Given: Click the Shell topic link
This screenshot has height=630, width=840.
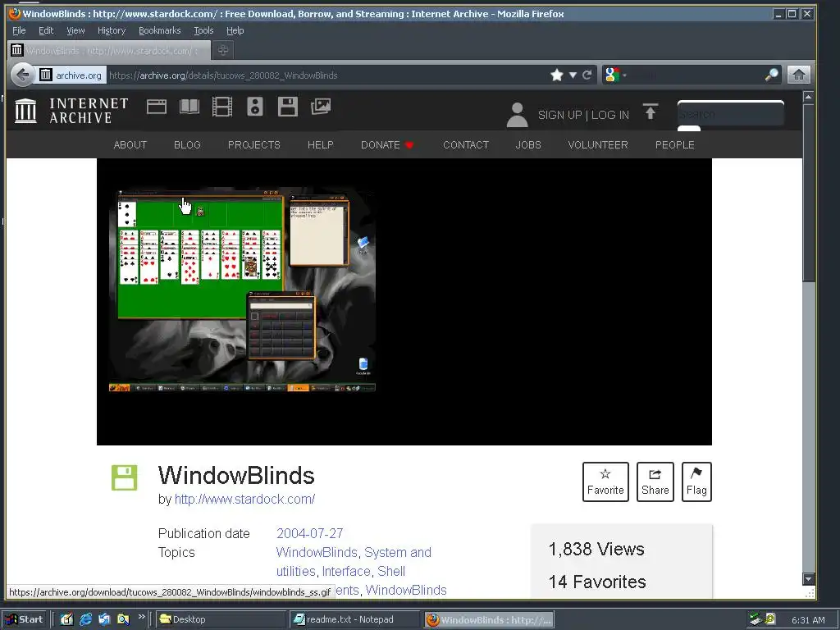Looking at the screenshot, I should click(391, 571).
